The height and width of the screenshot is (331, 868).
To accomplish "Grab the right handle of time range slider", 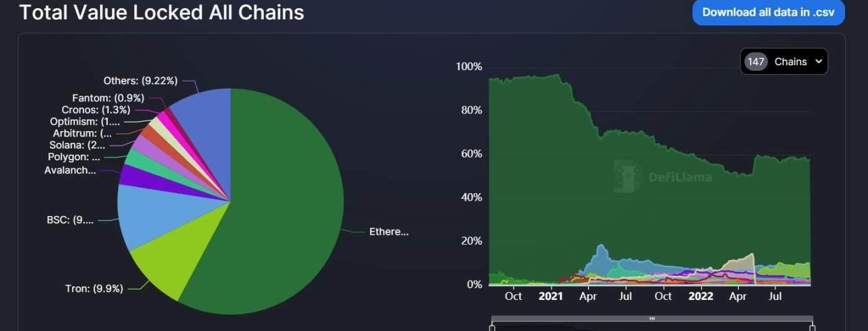I will [812, 327].
